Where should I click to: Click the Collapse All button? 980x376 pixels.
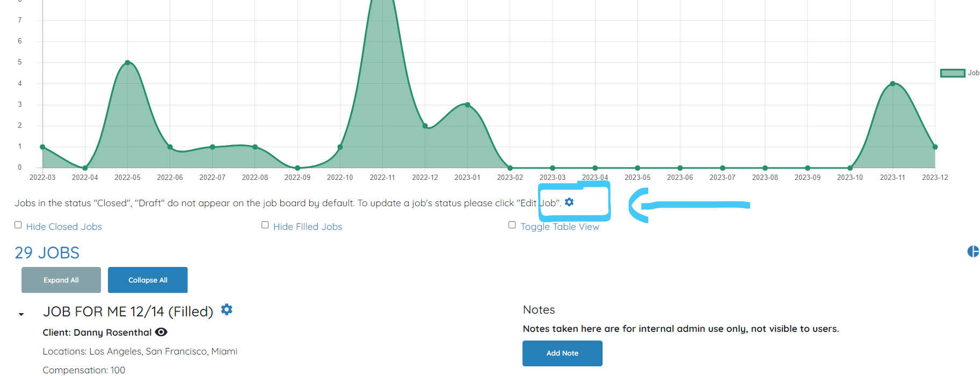point(148,280)
